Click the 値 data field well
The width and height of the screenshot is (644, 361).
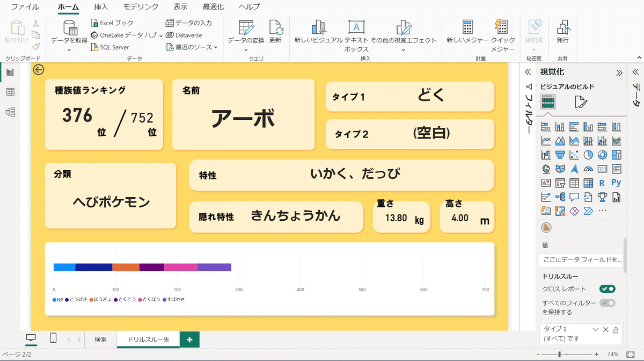click(x=580, y=260)
